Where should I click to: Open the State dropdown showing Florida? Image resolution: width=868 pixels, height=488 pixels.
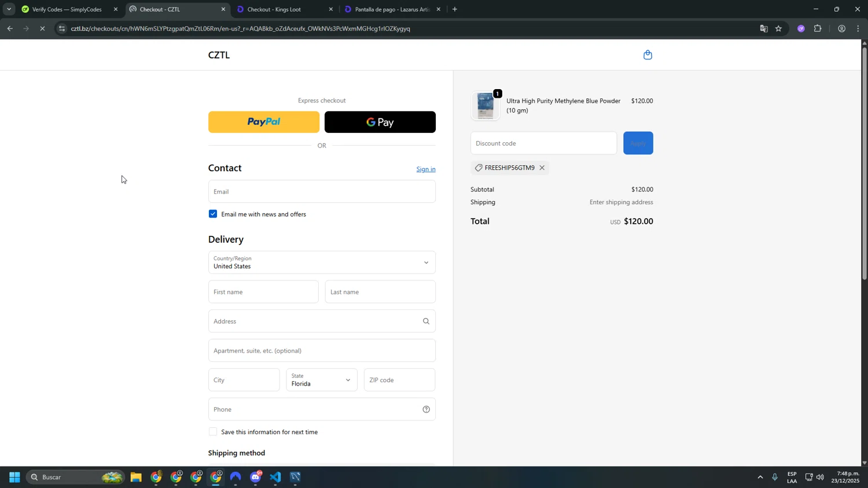point(322,380)
